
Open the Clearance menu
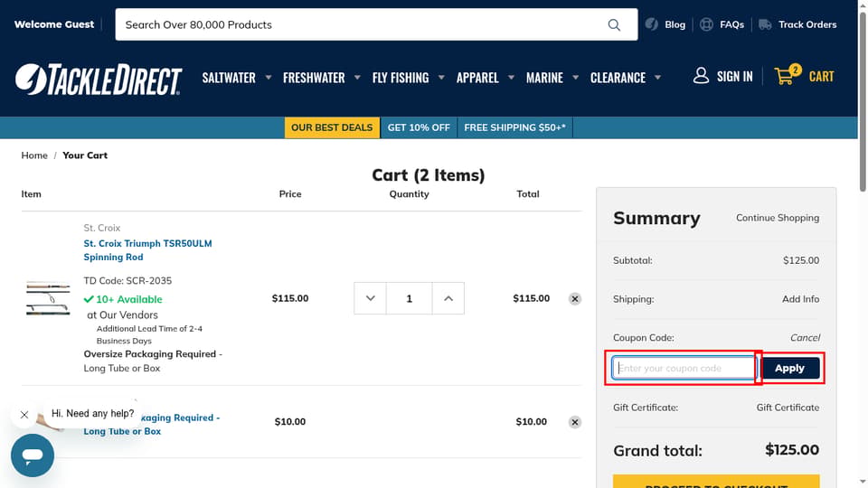pyautogui.click(x=618, y=78)
